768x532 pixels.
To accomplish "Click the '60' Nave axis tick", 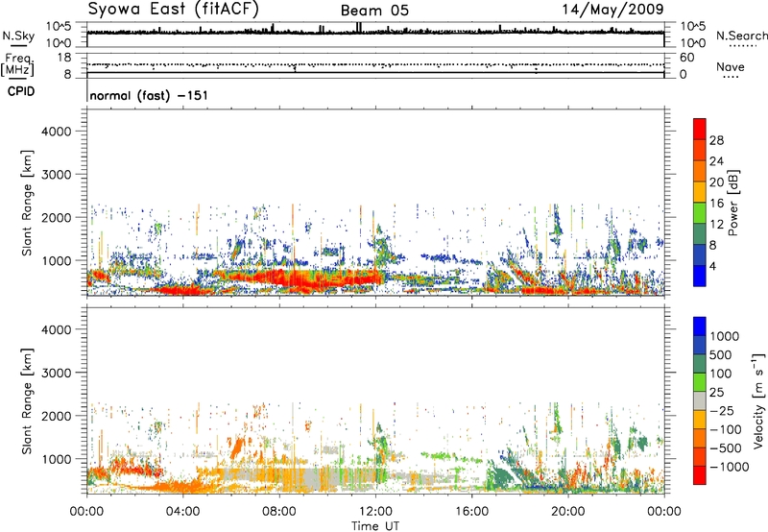I will [686, 58].
